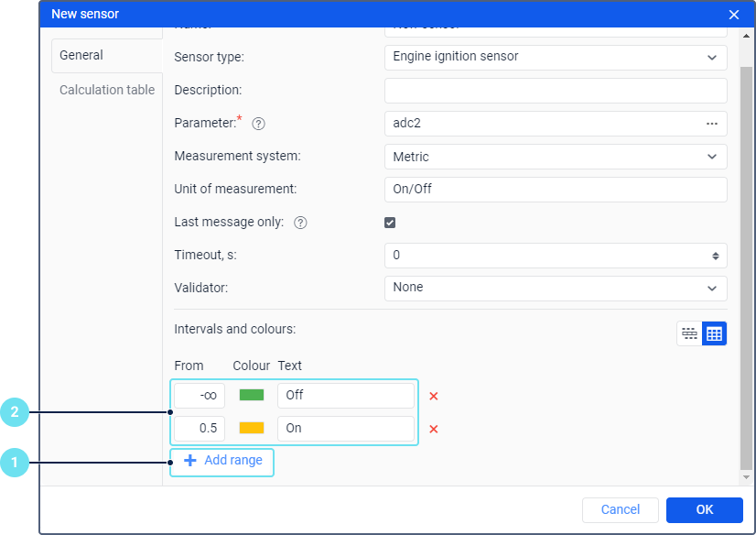Click the help icon next to Parameter
Viewport: 756px width, 535px height.
tap(258, 124)
